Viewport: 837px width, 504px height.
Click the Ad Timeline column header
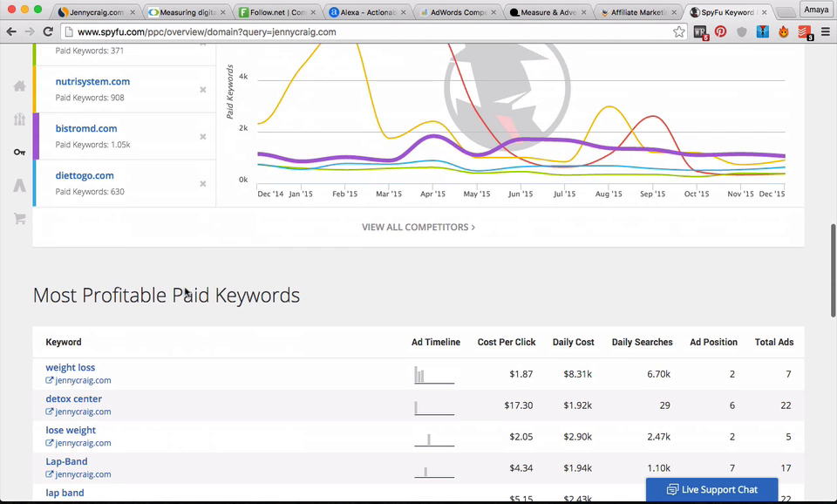tap(436, 342)
